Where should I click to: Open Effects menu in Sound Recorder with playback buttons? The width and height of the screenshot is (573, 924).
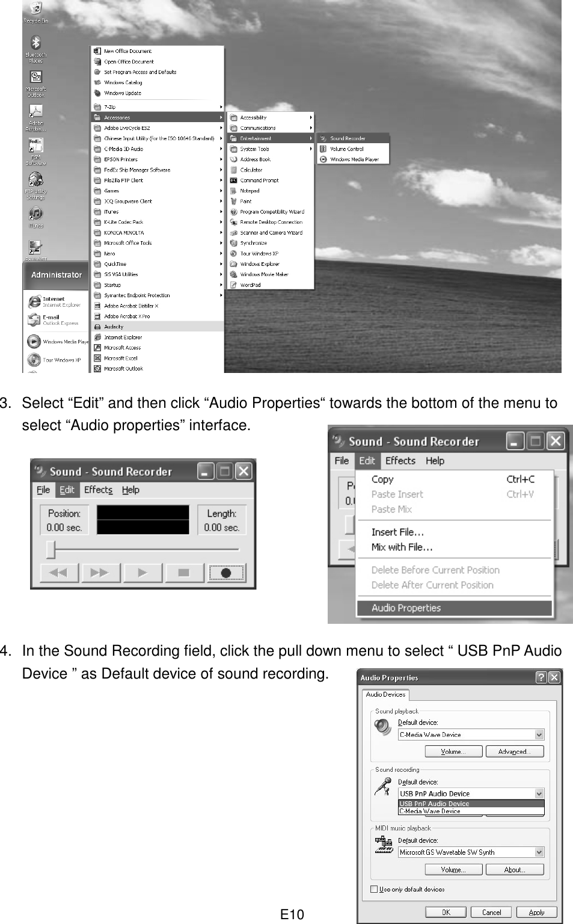pyautogui.click(x=98, y=490)
